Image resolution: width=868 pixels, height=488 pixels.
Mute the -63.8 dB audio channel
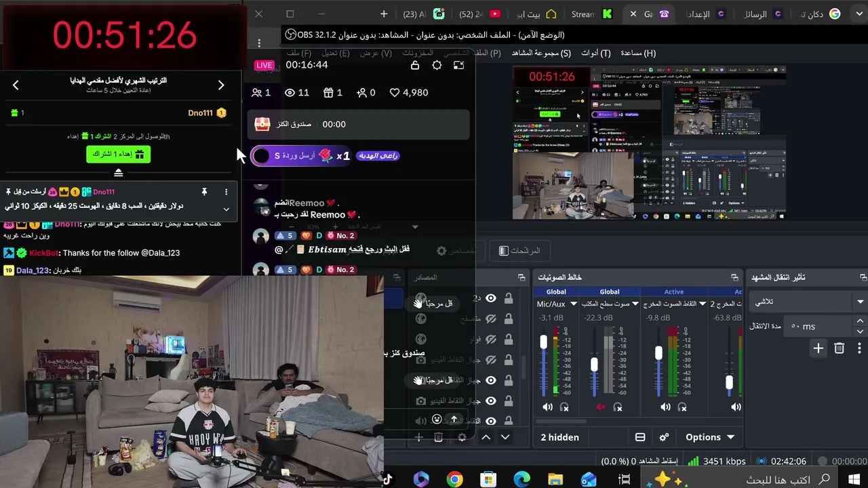click(x=736, y=407)
